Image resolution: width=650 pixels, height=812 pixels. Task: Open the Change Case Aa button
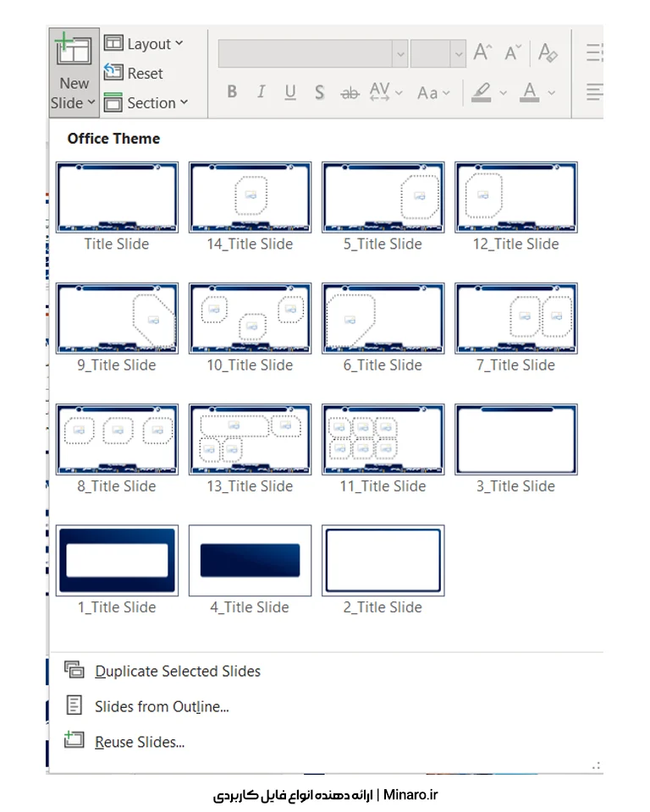pyautogui.click(x=433, y=92)
